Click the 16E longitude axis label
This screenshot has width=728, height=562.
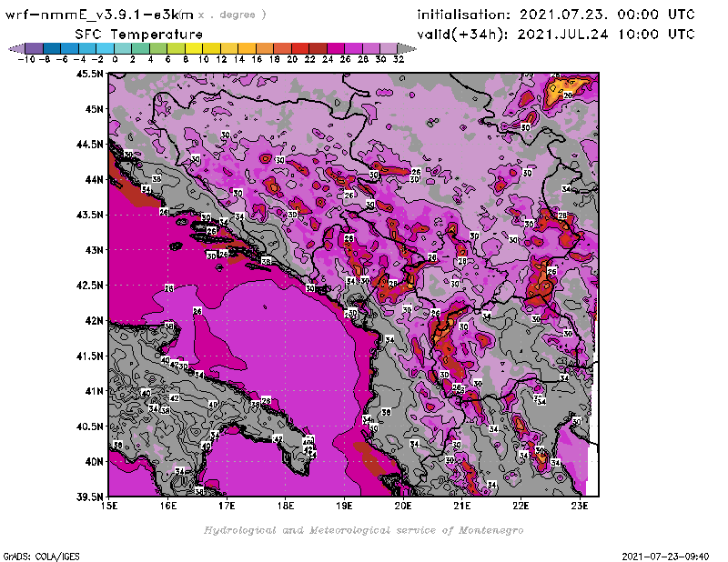coord(168,506)
